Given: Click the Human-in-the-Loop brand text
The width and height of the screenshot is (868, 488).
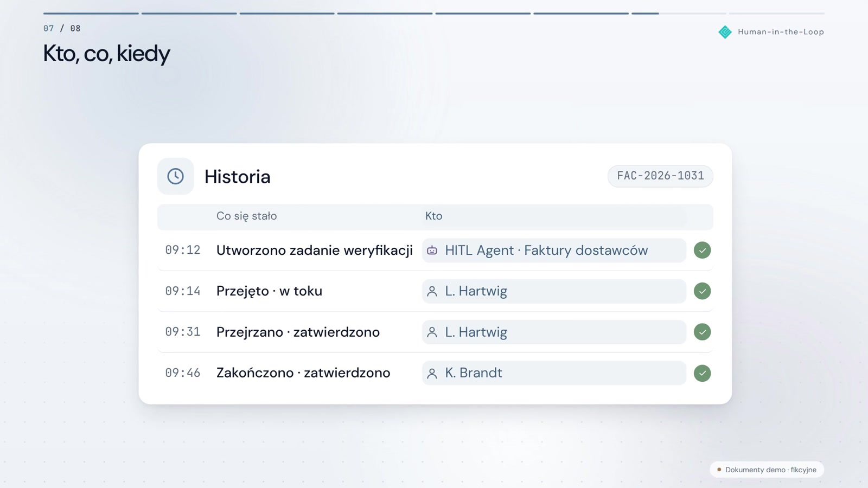Looking at the screenshot, I should point(781,32).
